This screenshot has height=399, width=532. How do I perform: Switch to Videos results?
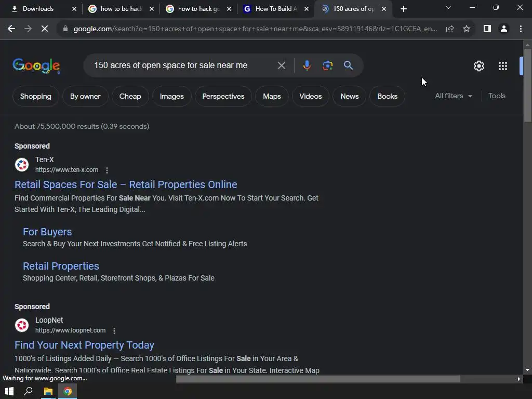coord(311,96)
